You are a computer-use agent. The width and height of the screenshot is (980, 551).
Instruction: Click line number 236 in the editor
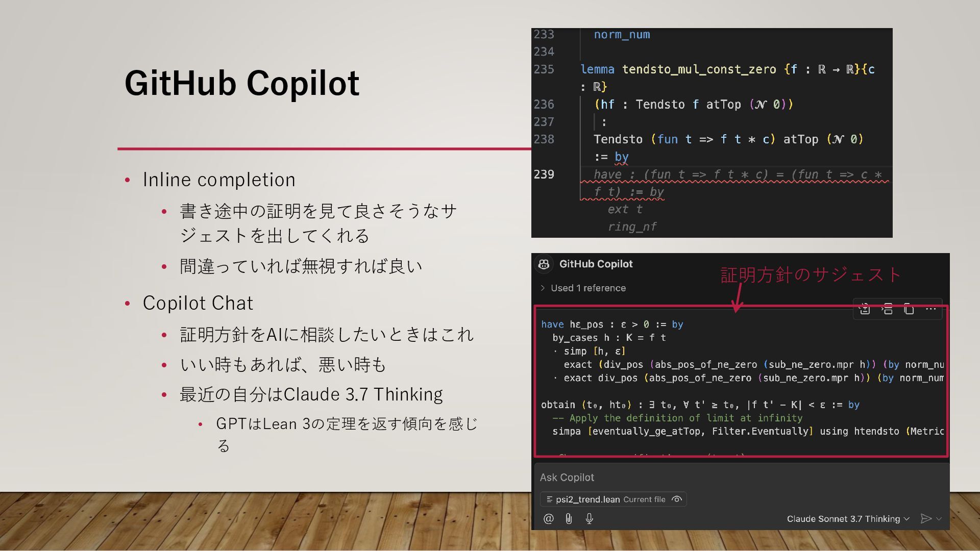[544, 105]
